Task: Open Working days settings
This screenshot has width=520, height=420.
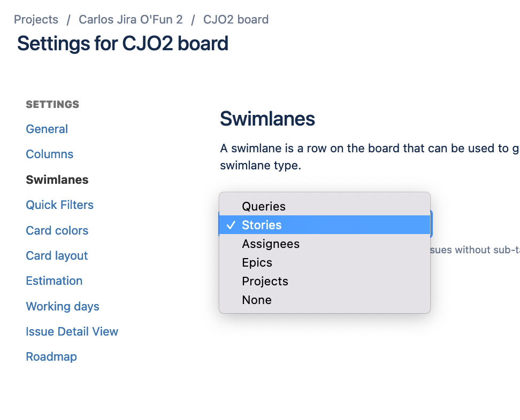Action: click(63, 306)
